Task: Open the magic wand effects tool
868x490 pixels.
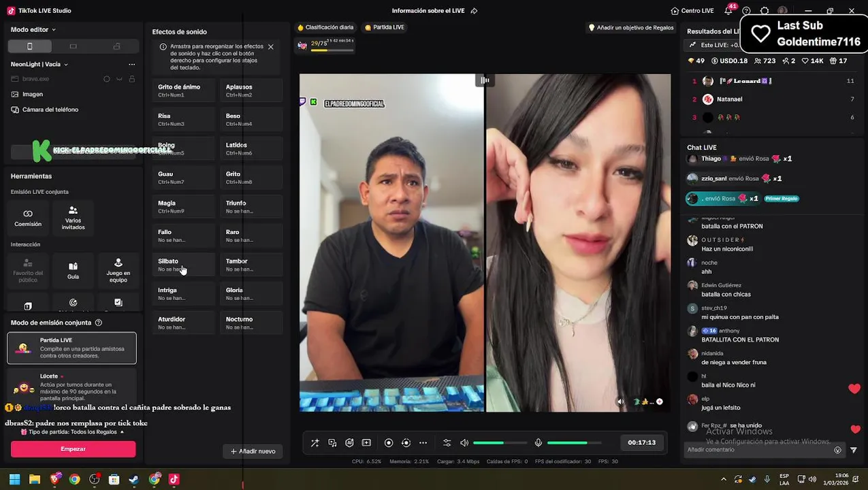Action: tap(315, 442)
